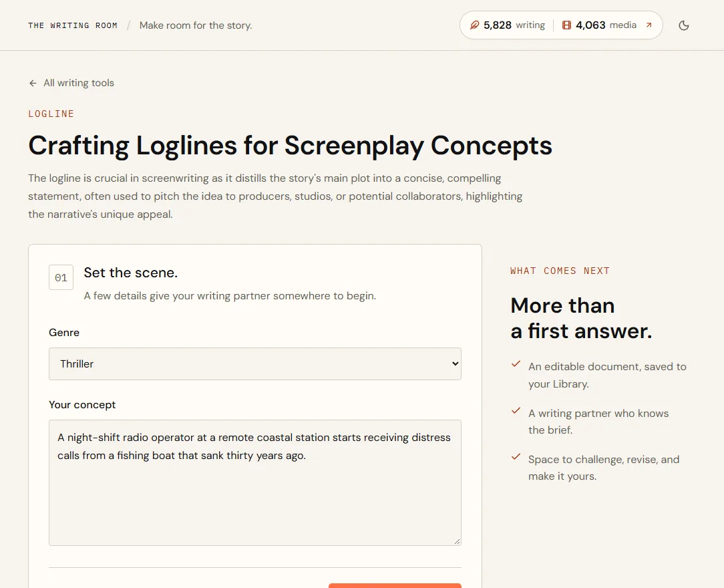Open the All writing tools link

[x=71, y=83]
